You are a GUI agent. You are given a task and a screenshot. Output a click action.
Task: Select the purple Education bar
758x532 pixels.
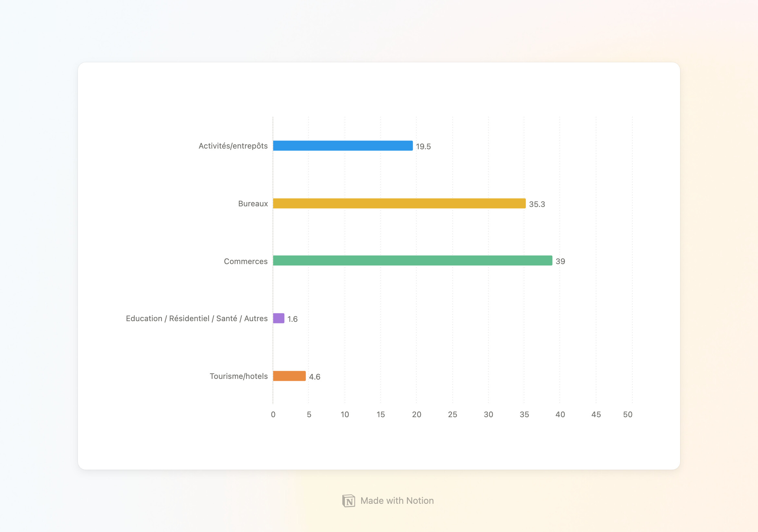pos(279,318)
